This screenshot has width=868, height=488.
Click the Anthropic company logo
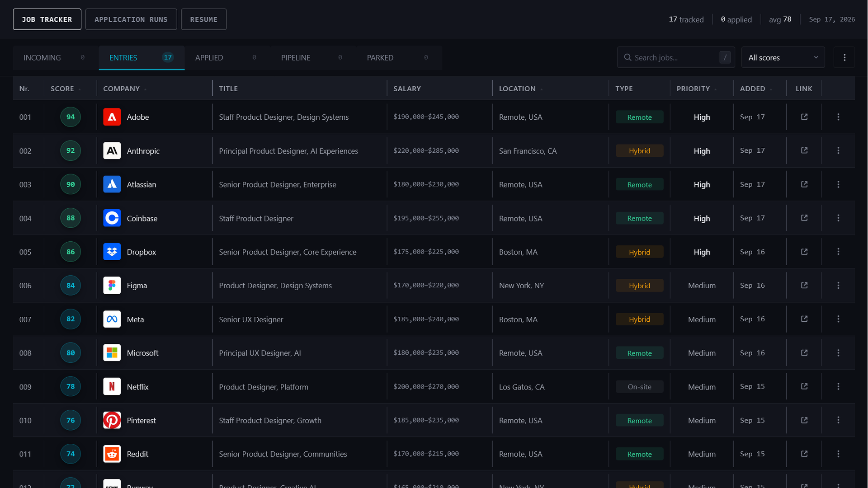click(112, 150)
